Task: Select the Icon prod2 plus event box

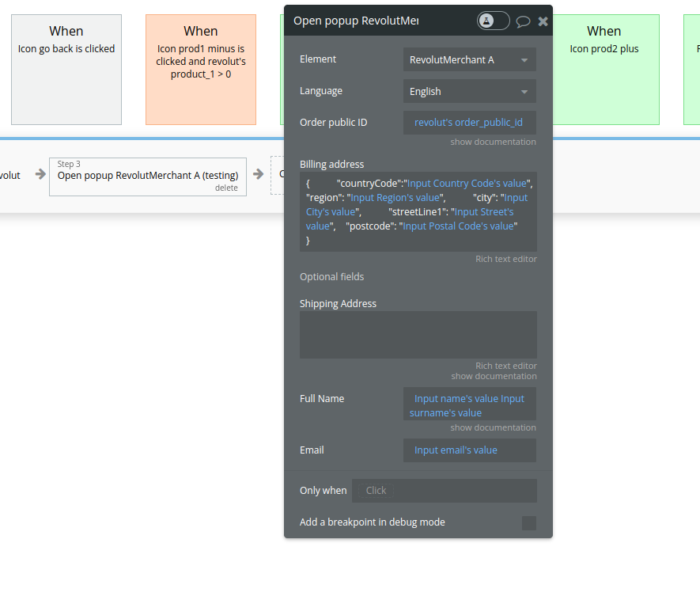Action: (x=606, y=70)
